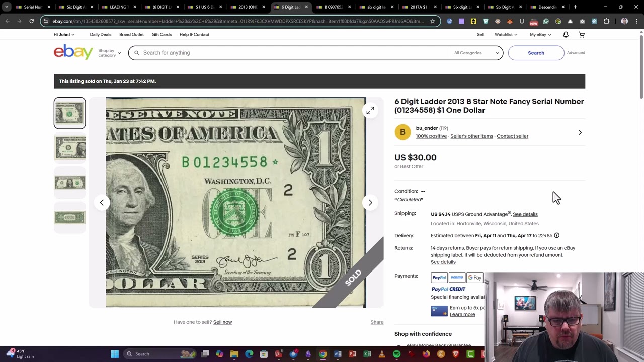The width and height of the screenshot is (644, 362).
Task: Open the All Categories dropdown
Action: (476, 53)
